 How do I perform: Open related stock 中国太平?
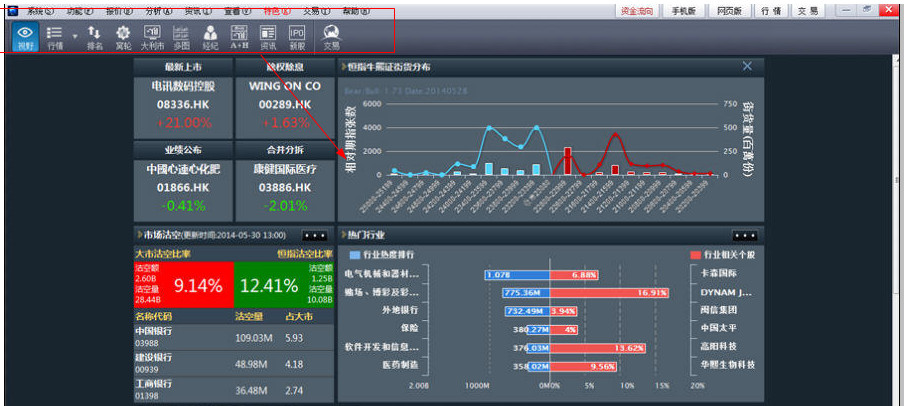[719, 328]
